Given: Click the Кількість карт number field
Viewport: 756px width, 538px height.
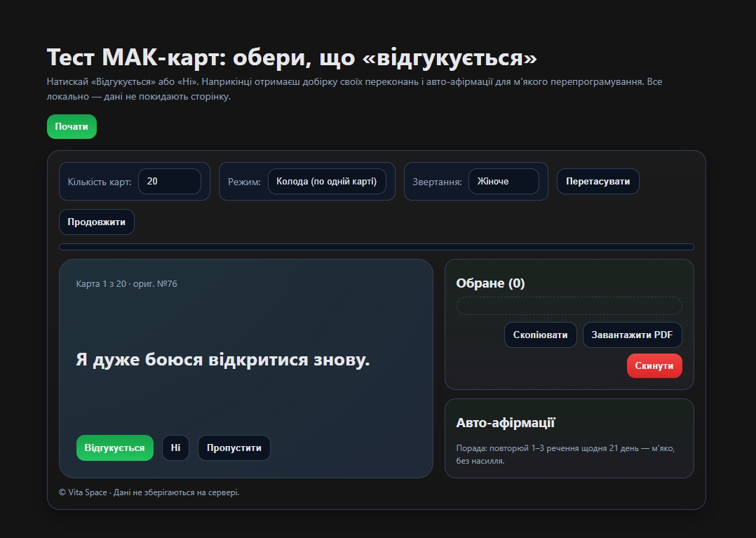Looking at the screenshot, I should coord(169,181).
